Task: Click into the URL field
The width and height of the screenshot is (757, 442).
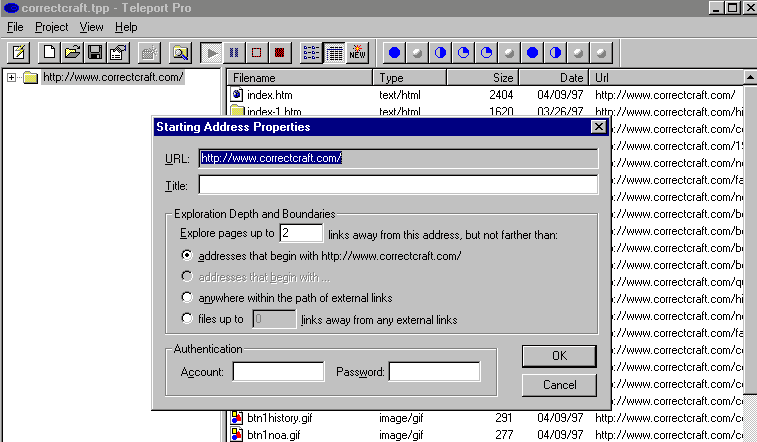Action: point(398,158)
